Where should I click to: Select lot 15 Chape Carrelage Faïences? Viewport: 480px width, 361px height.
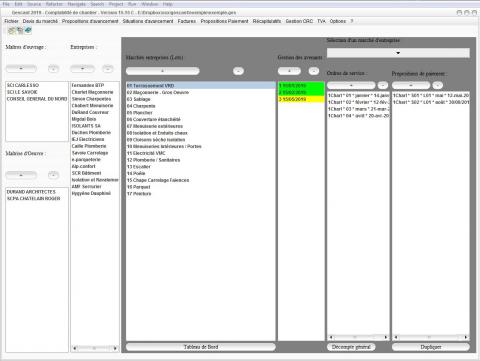point(201,180)
